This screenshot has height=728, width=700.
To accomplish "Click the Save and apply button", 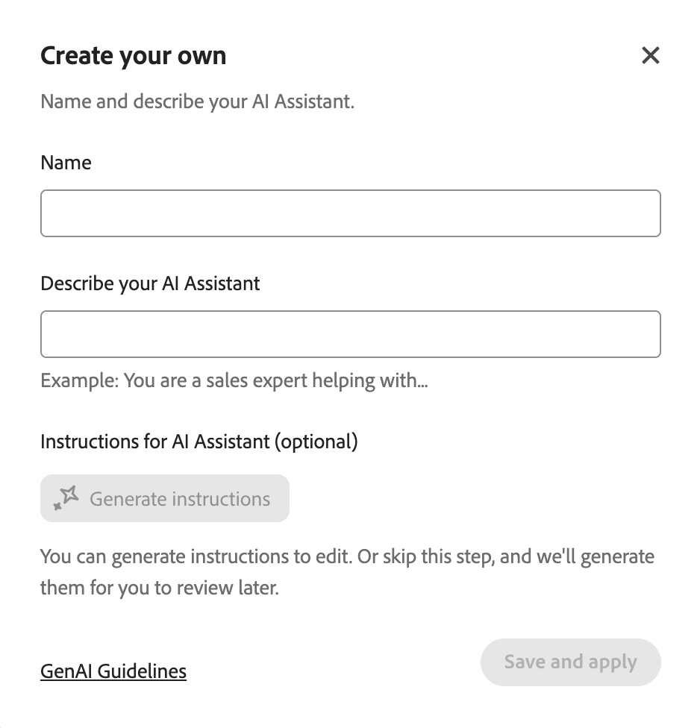I will coord(570,662).
